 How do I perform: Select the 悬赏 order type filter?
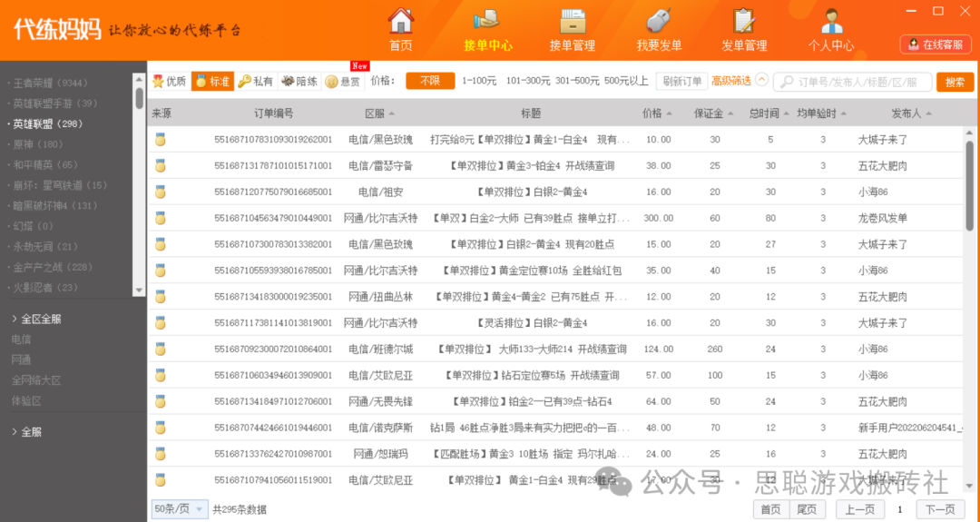pos(343,82)
